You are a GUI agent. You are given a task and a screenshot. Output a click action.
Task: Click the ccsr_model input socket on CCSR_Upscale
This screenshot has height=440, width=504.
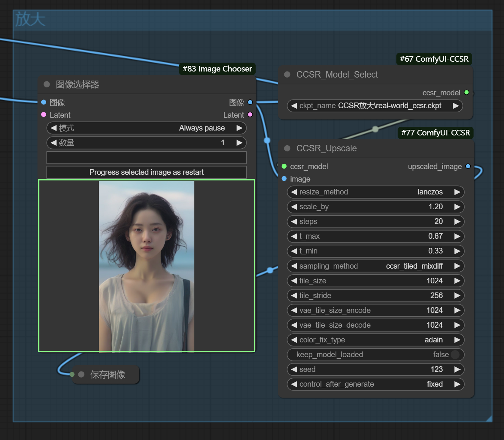[284, 166]
